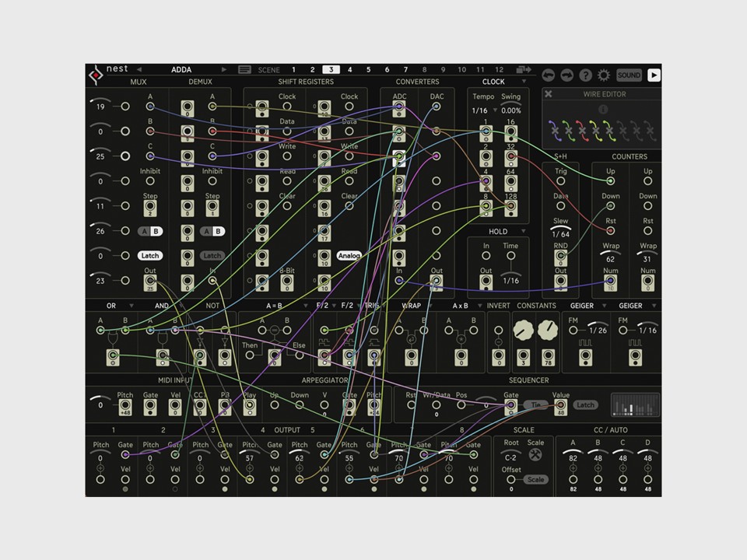Click the second Constants knob showing 78
The height and width of the screenshot is (560, 747).
tap(548, 330)
